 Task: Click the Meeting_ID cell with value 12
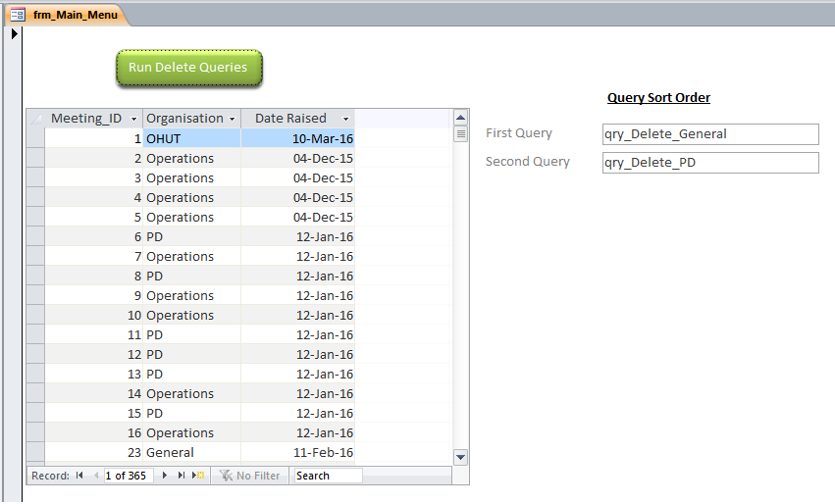pyautogui.click(x=94, y=355)
